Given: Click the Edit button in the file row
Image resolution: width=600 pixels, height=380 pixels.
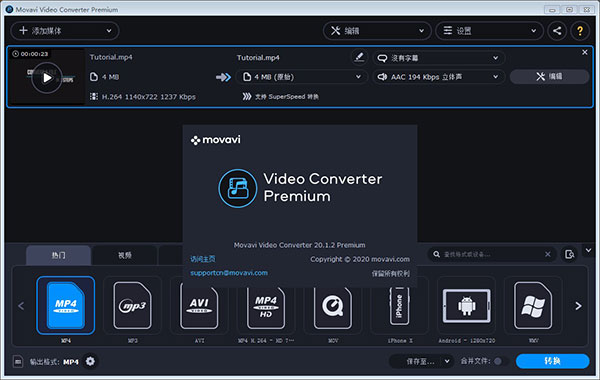Looking at the screenshot, I should pos(549,77).
